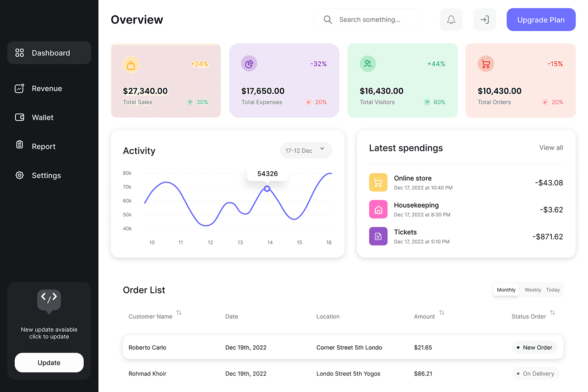Open View all latest spendings link
Viewport: 588px width, 392px height.
pyautogui.click(x=551, y=148)
